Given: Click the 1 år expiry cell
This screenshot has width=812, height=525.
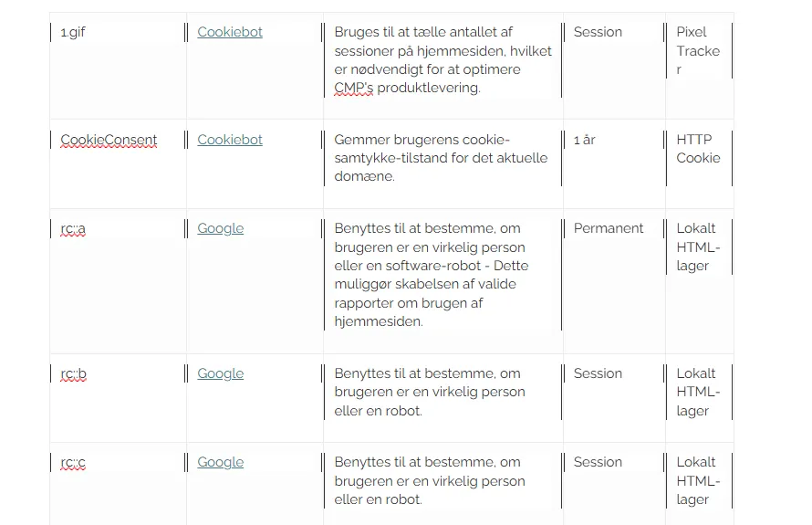Looking at the screenshot, I should tap(585, 140).
